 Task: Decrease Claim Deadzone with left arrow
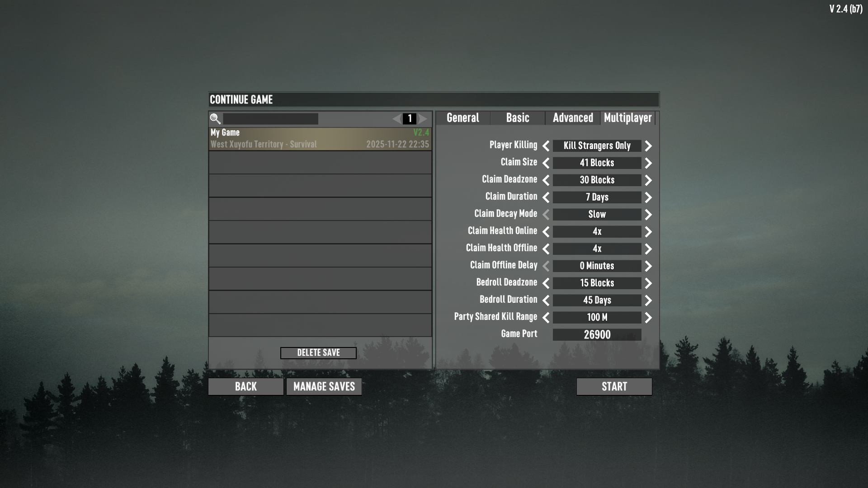(546, 180)
